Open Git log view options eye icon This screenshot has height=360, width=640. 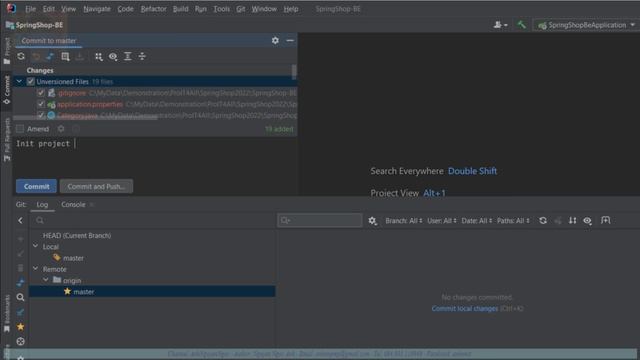(587, 220)
